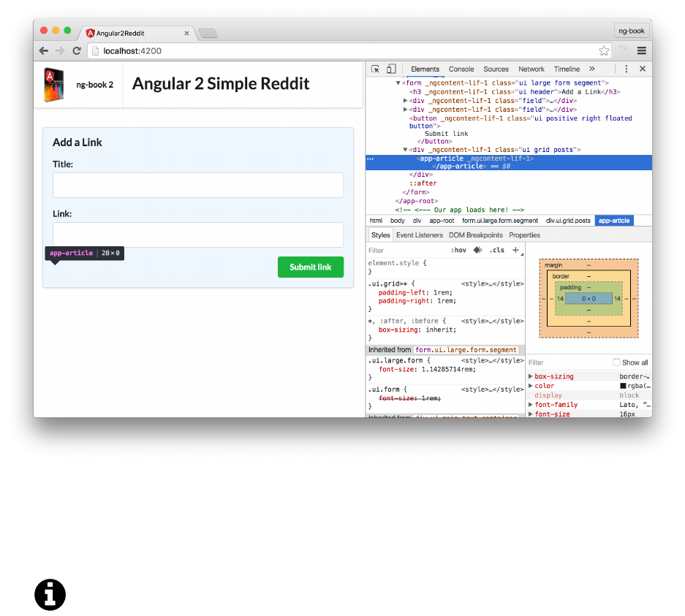
Task: Focus the Title input field
Action: 198,185
